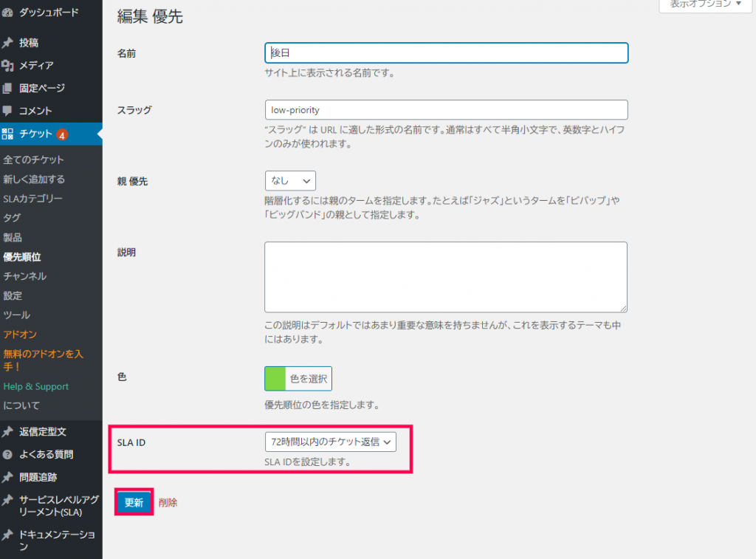Open the 投稿 menu item

tap(29, 43)
